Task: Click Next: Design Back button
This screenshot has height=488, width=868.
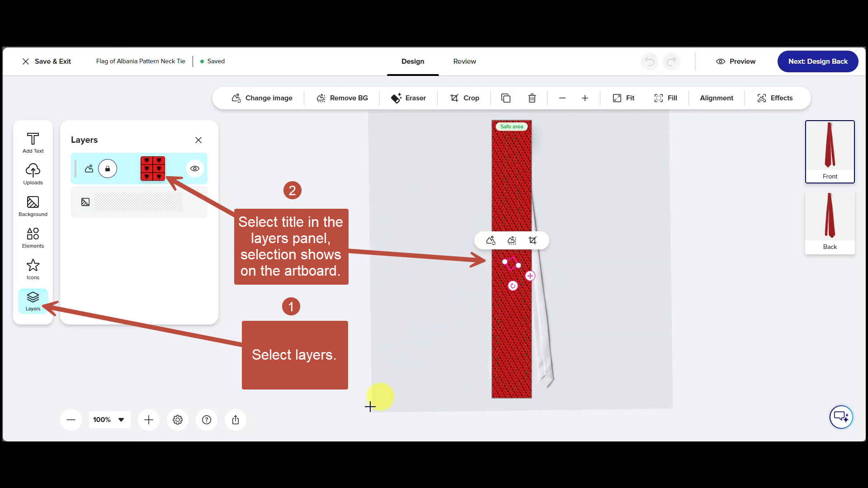Action: pos(818,61)
